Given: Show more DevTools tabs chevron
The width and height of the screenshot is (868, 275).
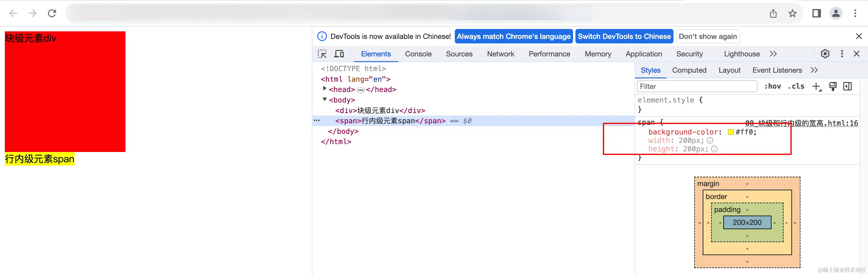Looking at the screenshot, I should point(773,54).
